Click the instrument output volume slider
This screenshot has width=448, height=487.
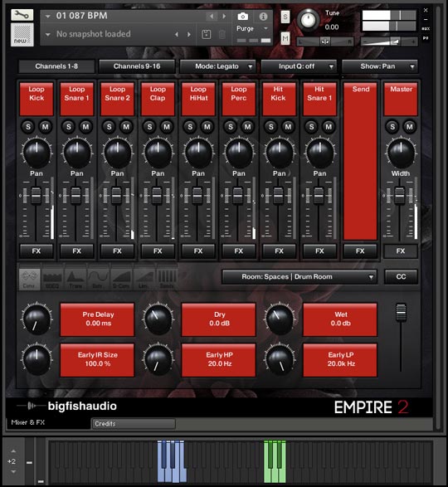[x=389, y=41]
